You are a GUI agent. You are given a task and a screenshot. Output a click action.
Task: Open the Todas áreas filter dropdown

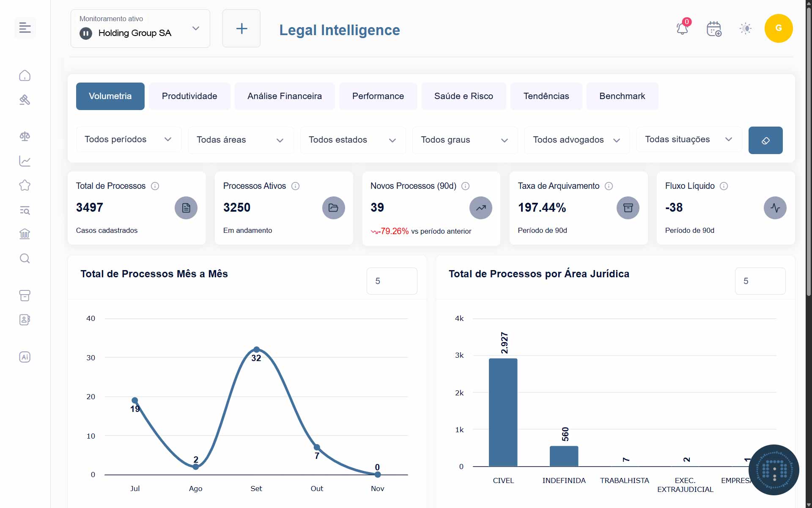tap(240, 140)
